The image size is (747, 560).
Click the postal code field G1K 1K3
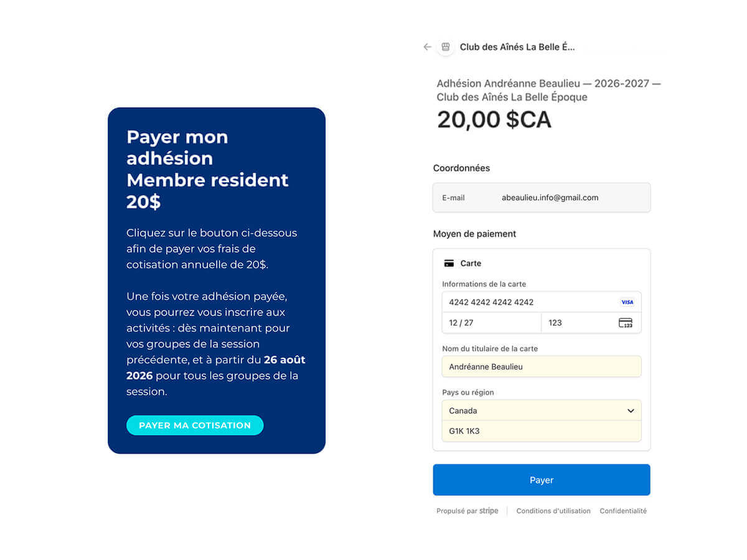542,431
